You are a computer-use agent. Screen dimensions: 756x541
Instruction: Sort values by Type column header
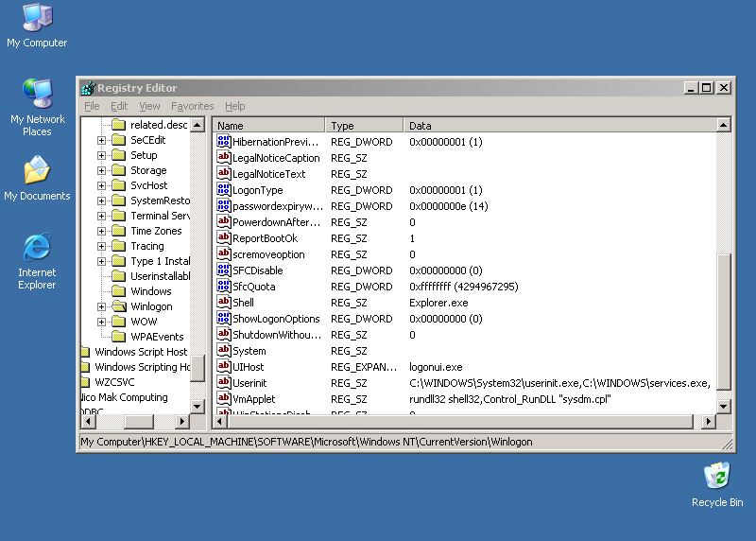coord(364,126)
